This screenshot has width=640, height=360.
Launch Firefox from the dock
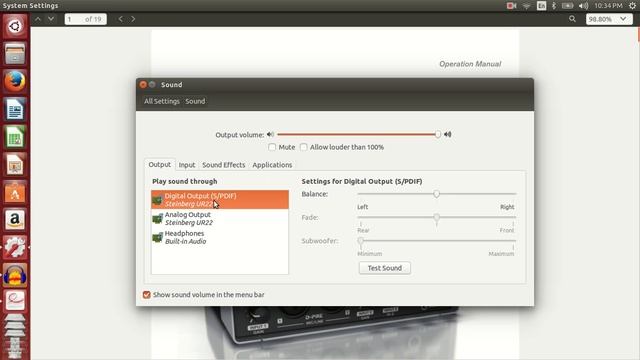coord(15,81)
